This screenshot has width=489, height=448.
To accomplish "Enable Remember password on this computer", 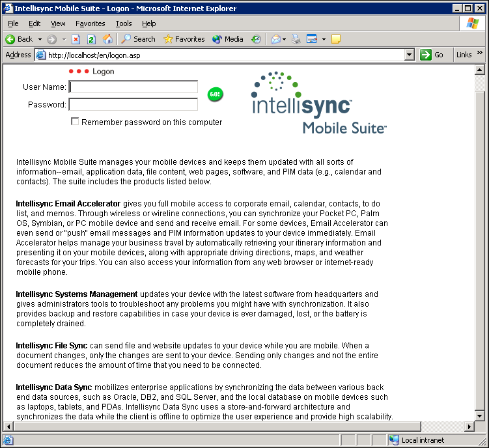I will click(x=75, y=121).
